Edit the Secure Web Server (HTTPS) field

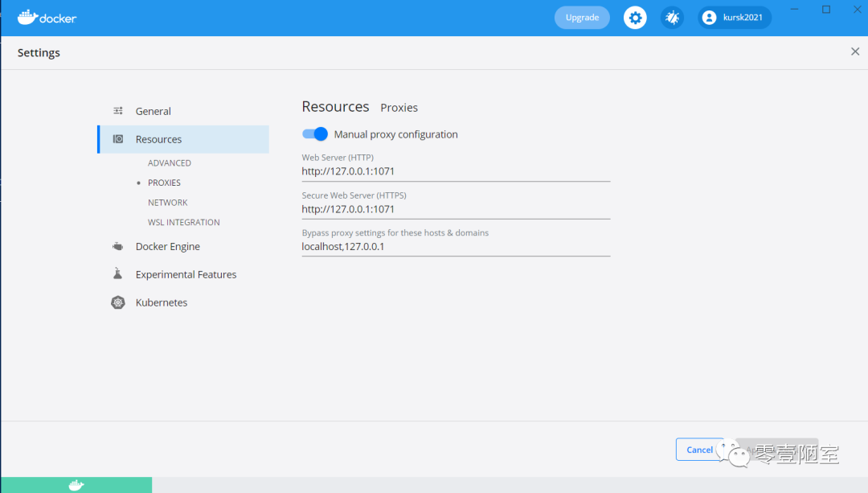pos(456,209)
